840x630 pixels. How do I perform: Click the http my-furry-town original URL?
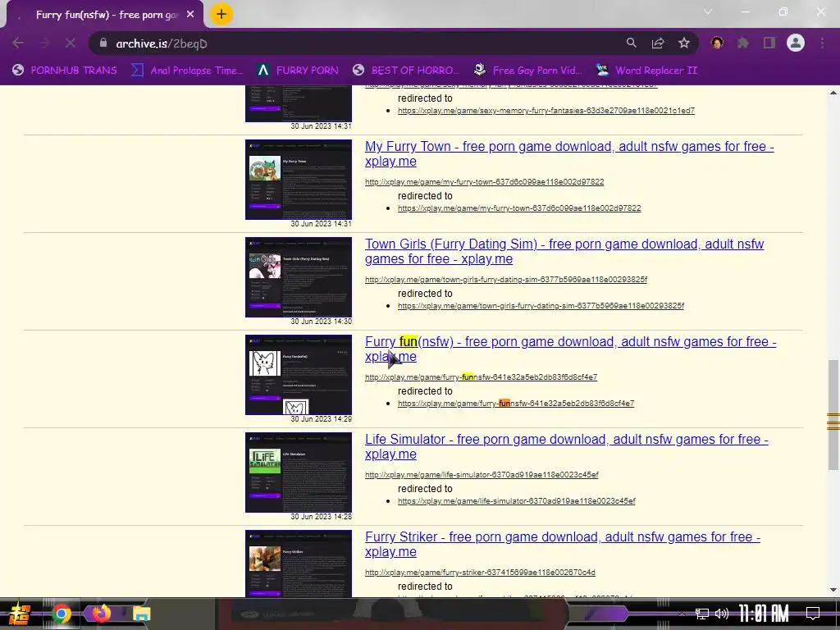tap(484, 182)
